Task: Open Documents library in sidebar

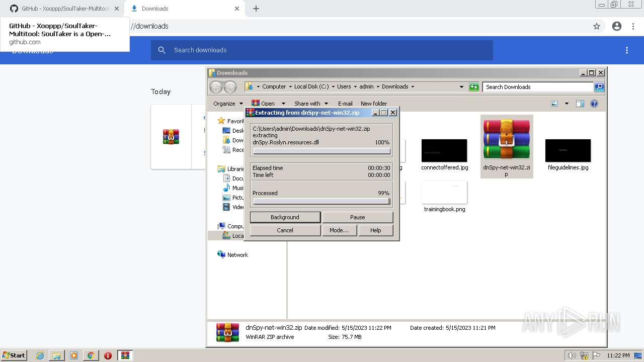Action: pyautogui.click(x=233, y=178)
